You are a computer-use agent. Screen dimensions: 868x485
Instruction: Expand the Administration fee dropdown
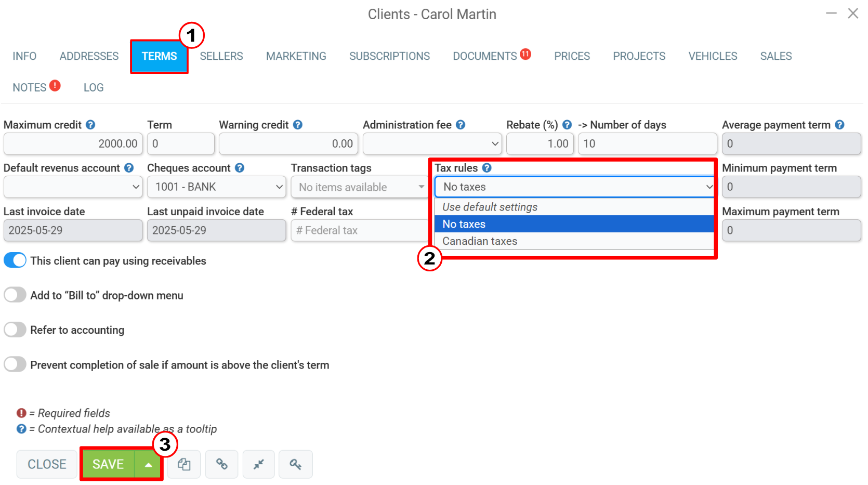432,143
